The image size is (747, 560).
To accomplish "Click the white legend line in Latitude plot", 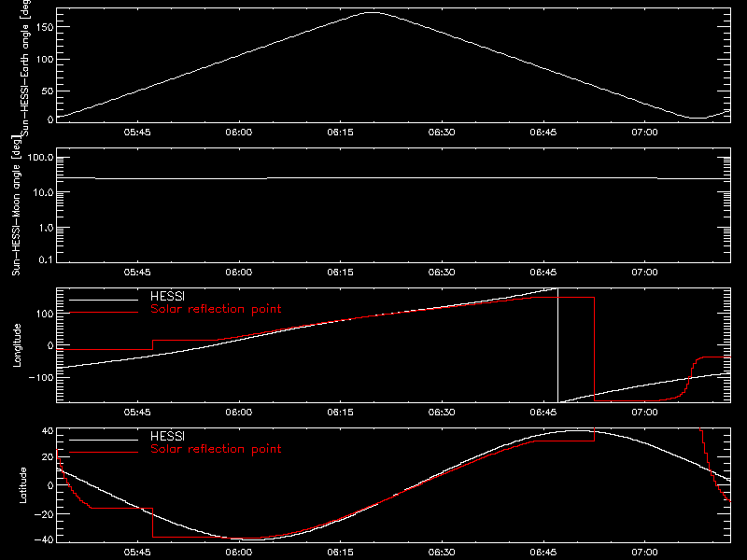I will (x=104, y=440).
